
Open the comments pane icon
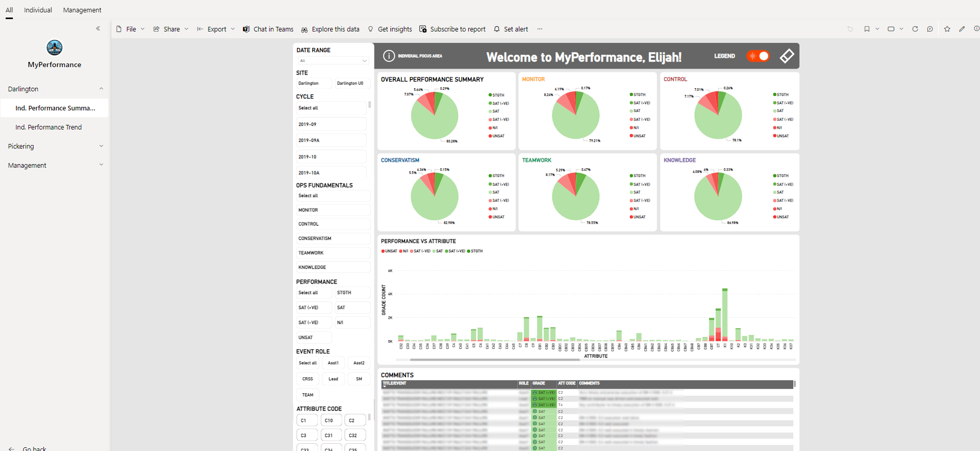930,29
